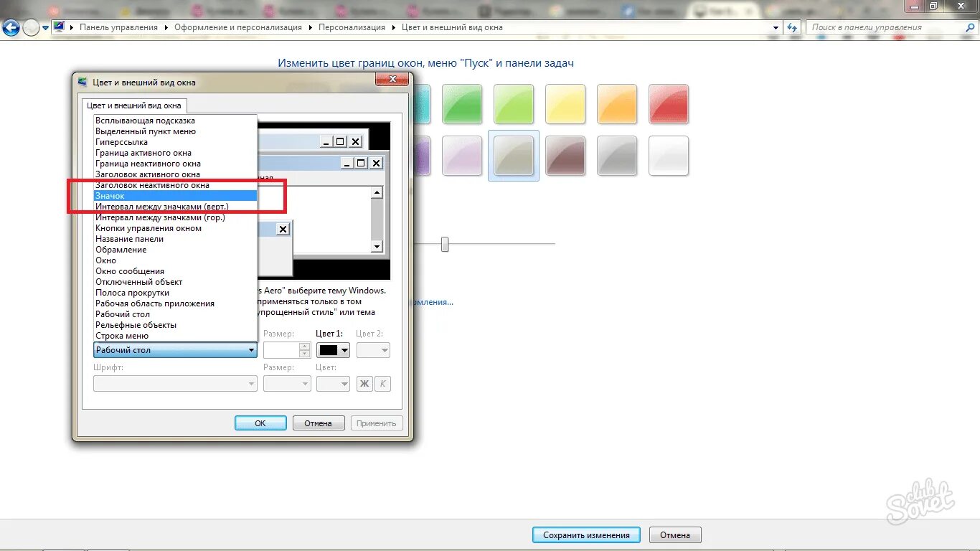The image size is (980, 551).
Task: Close the preview message box with X
Action: point(283,229)
